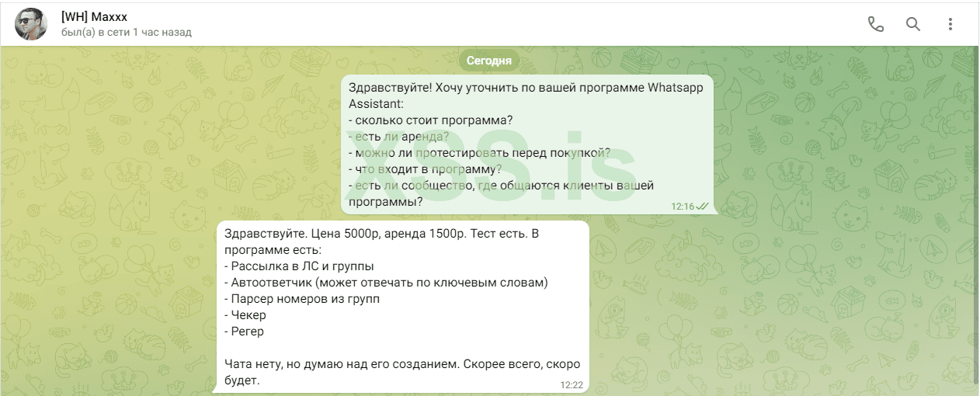Click the "Автоответчик" line in the reply

(386, 283)
